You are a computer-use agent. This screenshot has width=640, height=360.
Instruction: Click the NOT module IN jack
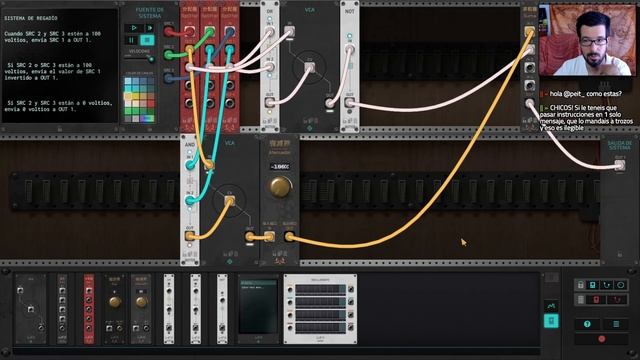tap(350, 49)
